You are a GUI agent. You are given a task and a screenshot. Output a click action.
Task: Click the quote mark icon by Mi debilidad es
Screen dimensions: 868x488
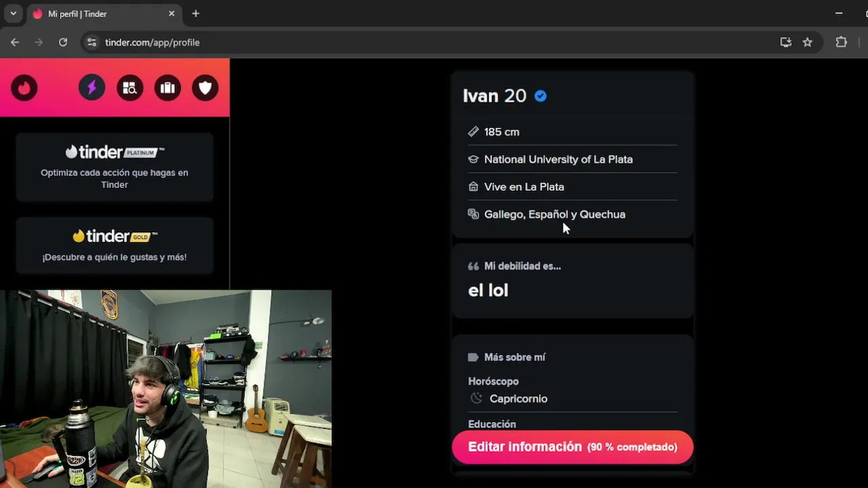point(473,266)
